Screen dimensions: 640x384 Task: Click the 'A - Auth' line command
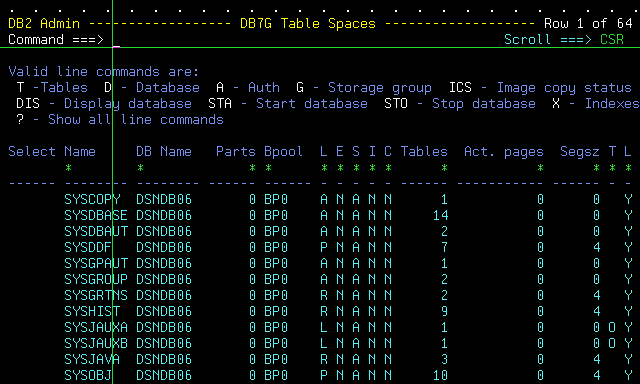pyautogui.click(x=248, y=88)
